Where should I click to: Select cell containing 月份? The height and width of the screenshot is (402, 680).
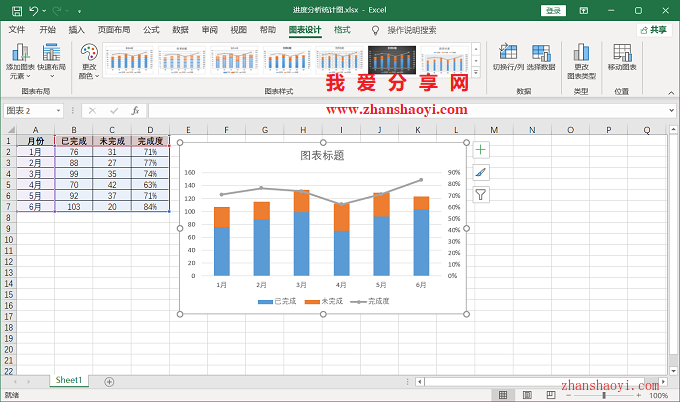tap(36, 141)
